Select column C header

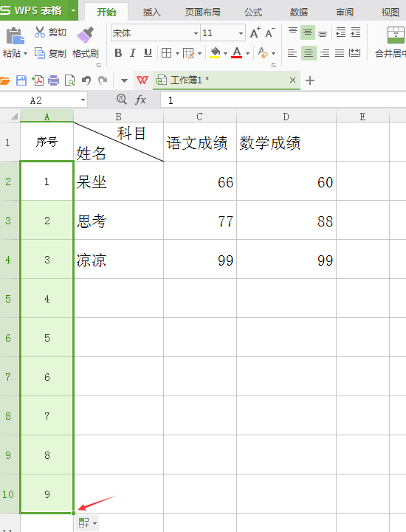click(199, 117)
